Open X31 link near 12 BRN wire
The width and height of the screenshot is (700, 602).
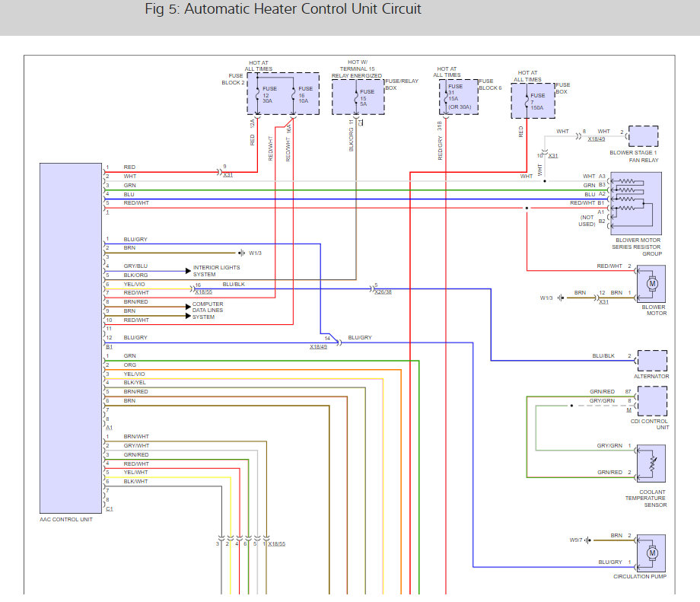603,302
